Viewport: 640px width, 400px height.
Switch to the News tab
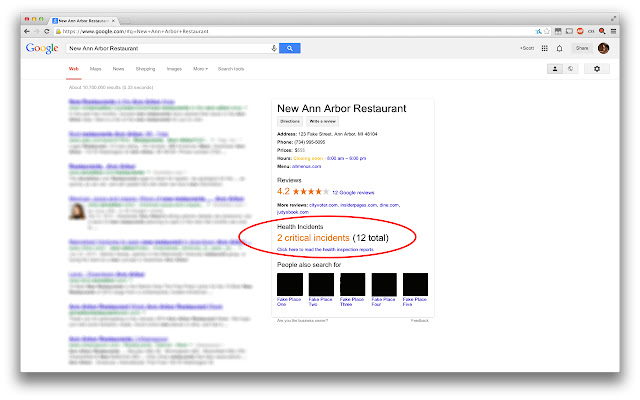118,69
